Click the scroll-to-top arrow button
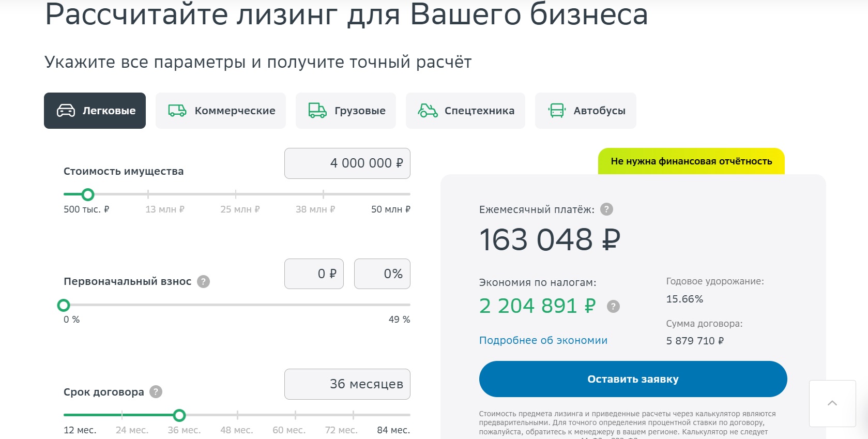The height and width of the screenshot is (439, 868). (x=832, y=403)
